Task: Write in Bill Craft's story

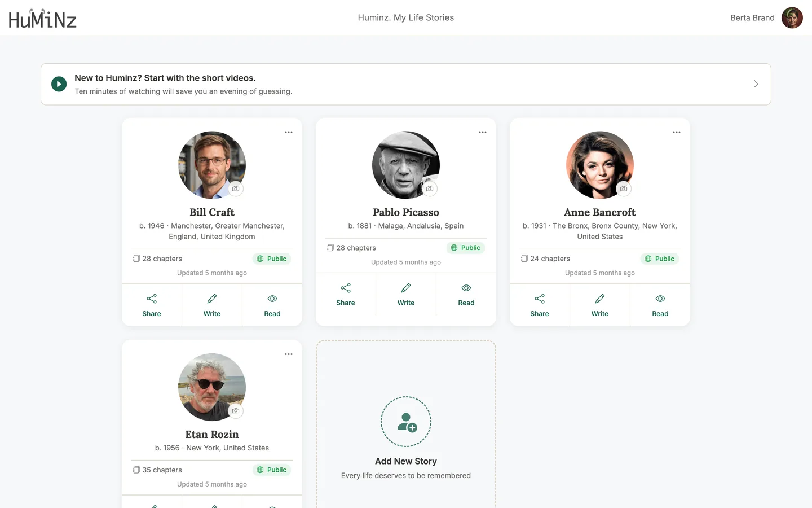Action: point(212,305)
